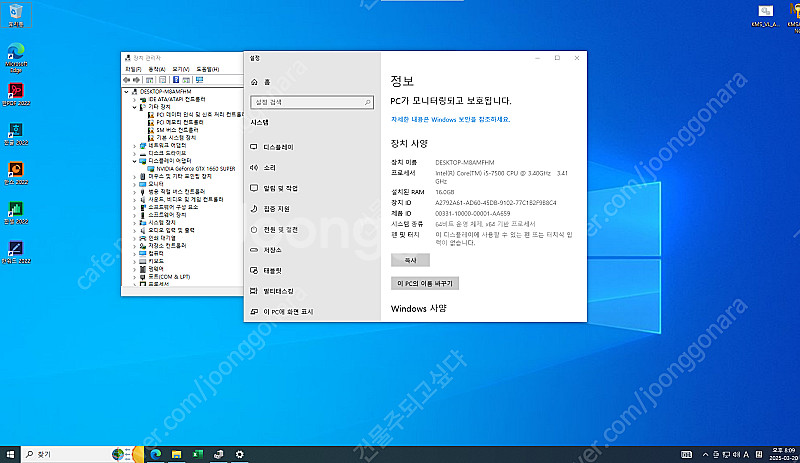
Task: Expand IDE ATA/ATAPI 컨트롤러 node
Action: [135, 100]
